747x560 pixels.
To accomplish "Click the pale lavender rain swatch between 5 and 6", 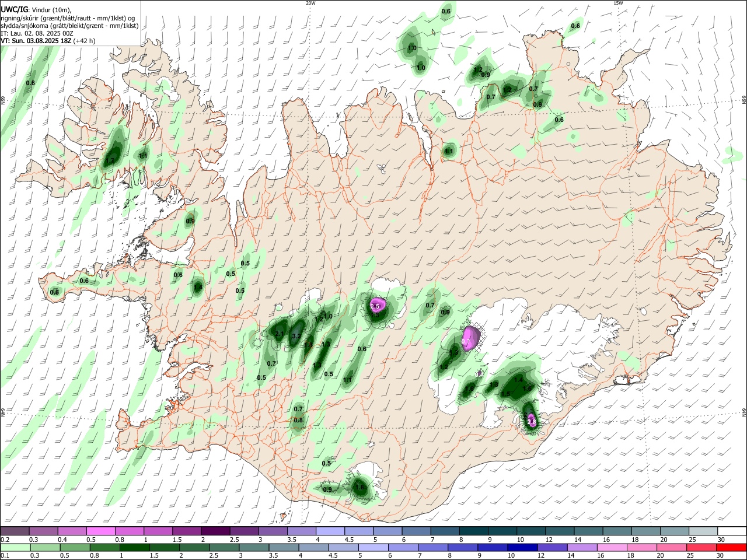I will pyautogui.click(x=373, y=548).
